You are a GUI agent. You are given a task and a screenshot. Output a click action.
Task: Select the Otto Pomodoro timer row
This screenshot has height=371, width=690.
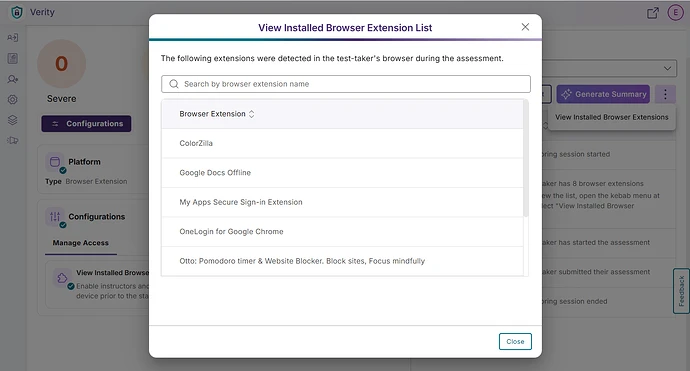(x=342, y=261)
